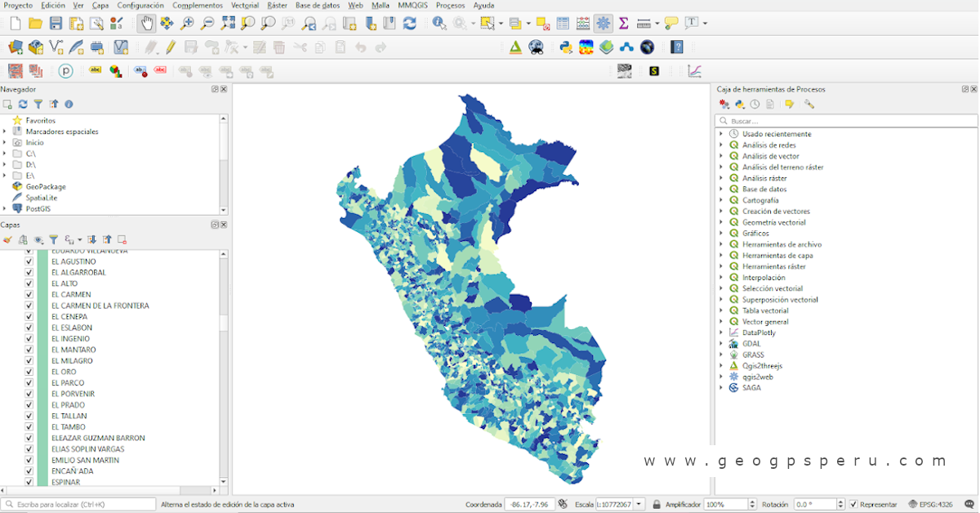Viewport: 980px width, 513px height.
Task: Open the Escala scale dropdown
Action: click(639, 504)
